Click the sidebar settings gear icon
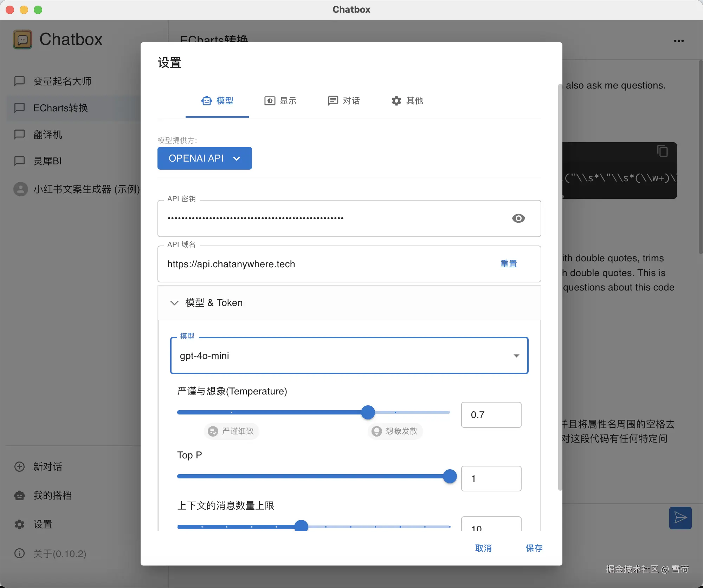The width and height of the screenshot is (703, 588). pos(19,524)
